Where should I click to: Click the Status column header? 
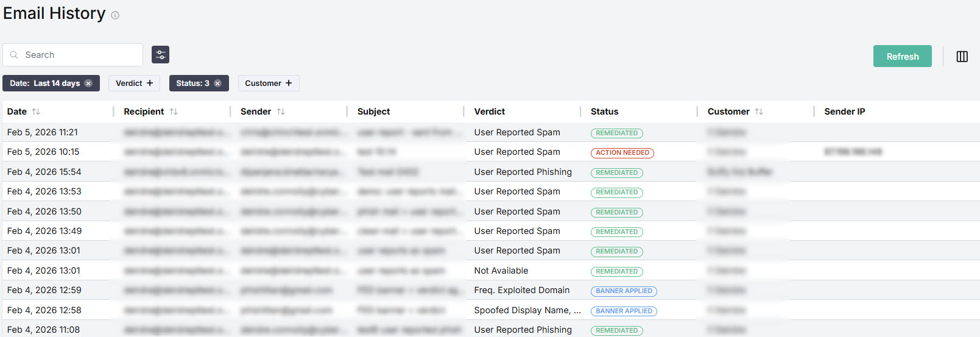pos(605,112)
